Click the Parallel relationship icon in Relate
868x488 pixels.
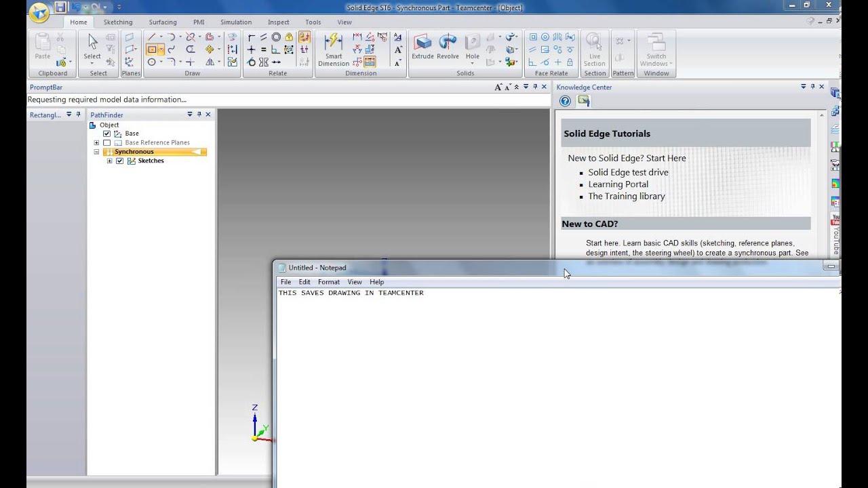coord(264,37)
